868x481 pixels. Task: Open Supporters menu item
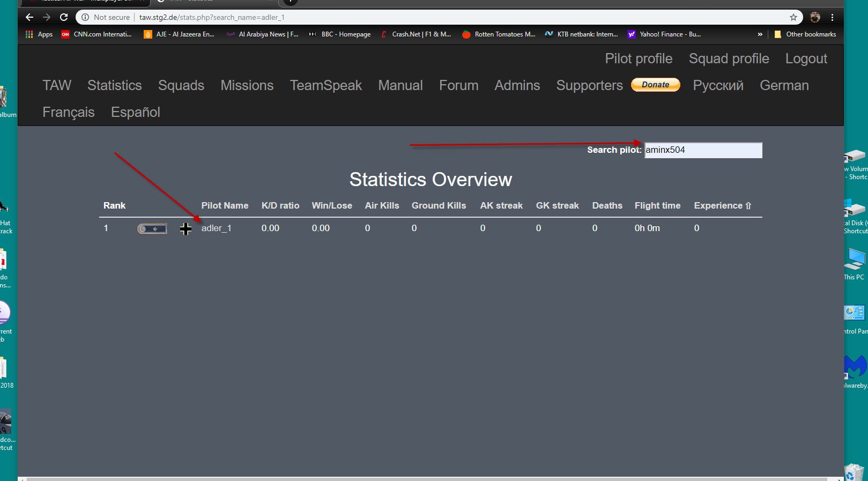pyautogui.click(x=589, y=85)
